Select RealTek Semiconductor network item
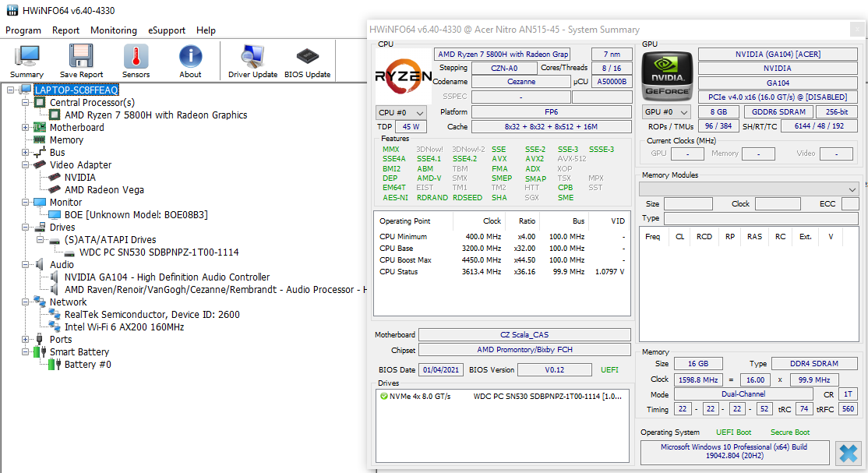This screenshot has width=868, height=473. click(152, 315)
